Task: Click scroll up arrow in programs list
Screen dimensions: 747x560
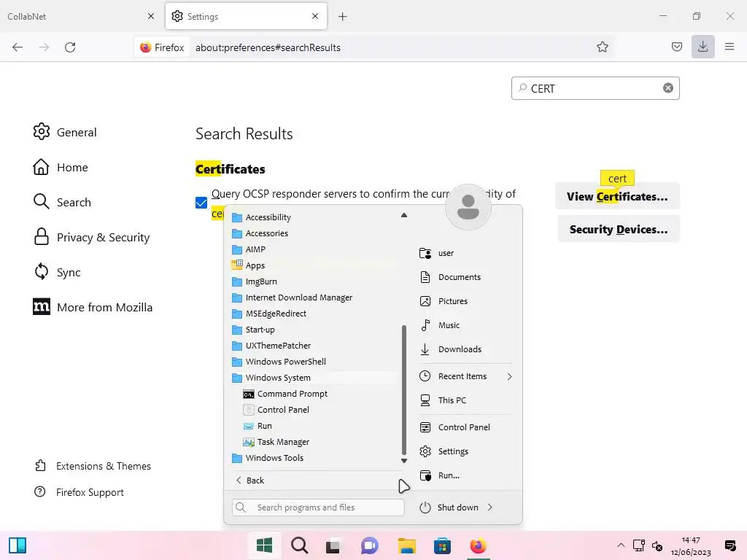Action: (404, 215)
